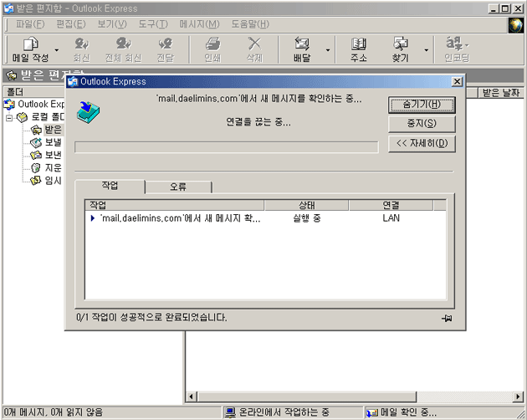Select the 임시 보관함 drafts folder icon

pyautogui.click(x=36, y=181)
